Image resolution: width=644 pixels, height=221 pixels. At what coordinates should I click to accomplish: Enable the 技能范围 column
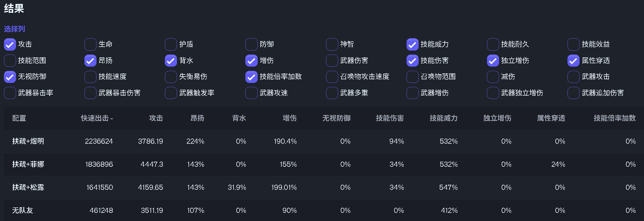(x=10, y=61)
